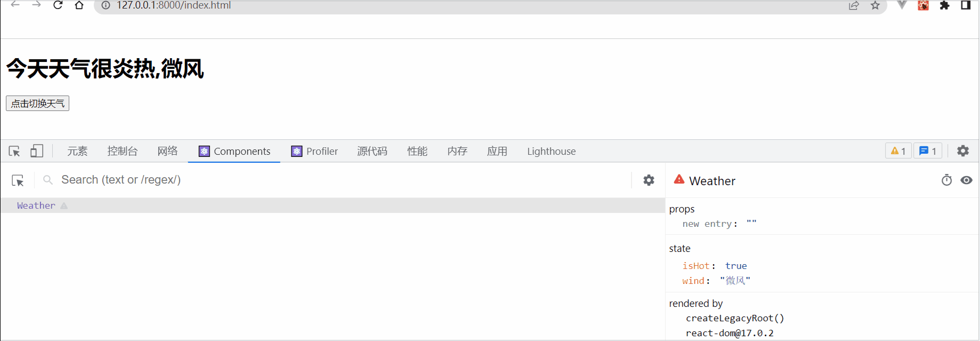Open DevTools settings gear
Screen dimensions: 980x341
click(x=962, y=151)
